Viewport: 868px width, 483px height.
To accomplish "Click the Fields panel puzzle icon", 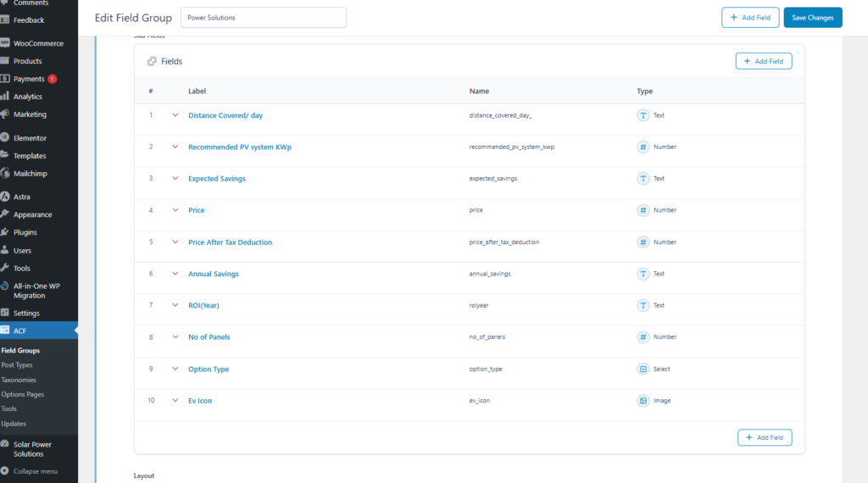I will 152,61.
